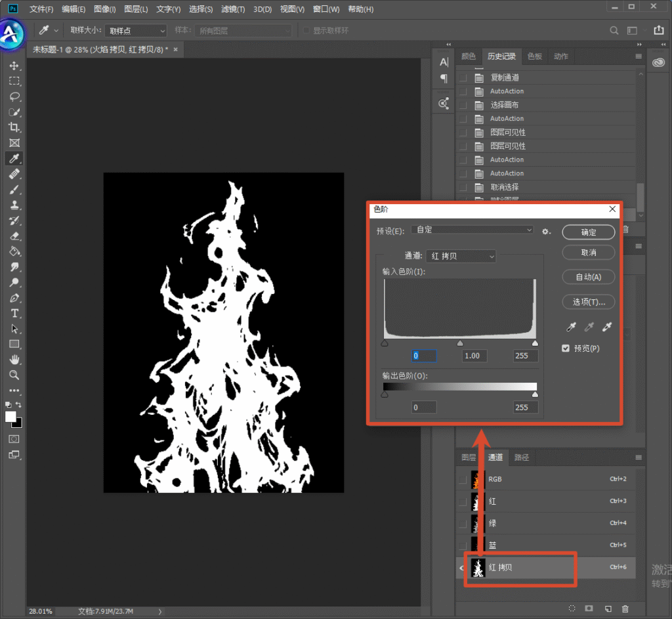Select the Quick Selection tool
Screen dimensions: 672x619
(x=14, y=112)
